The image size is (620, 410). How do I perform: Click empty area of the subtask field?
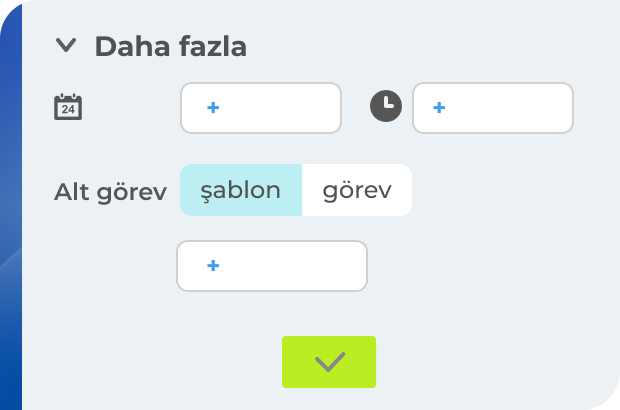click(x=300, y=266)
